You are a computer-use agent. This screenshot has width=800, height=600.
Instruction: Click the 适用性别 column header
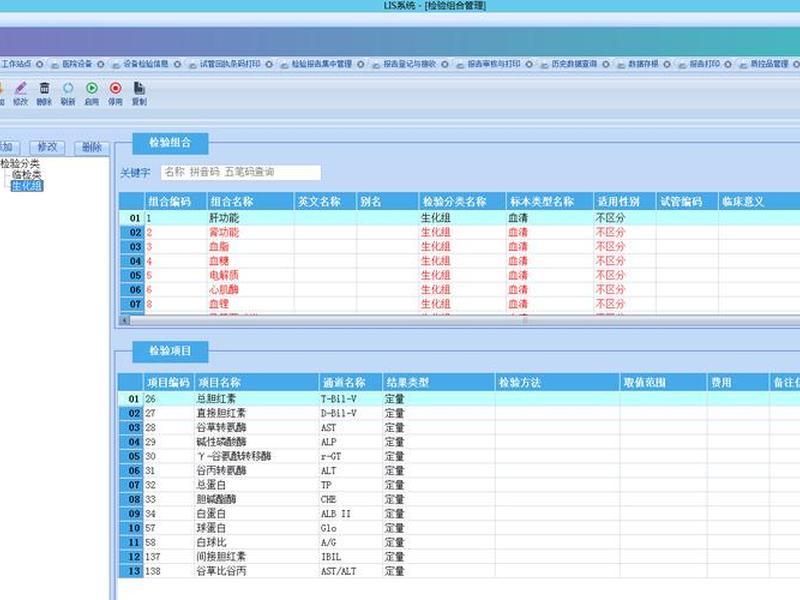[x=624, y=202]
